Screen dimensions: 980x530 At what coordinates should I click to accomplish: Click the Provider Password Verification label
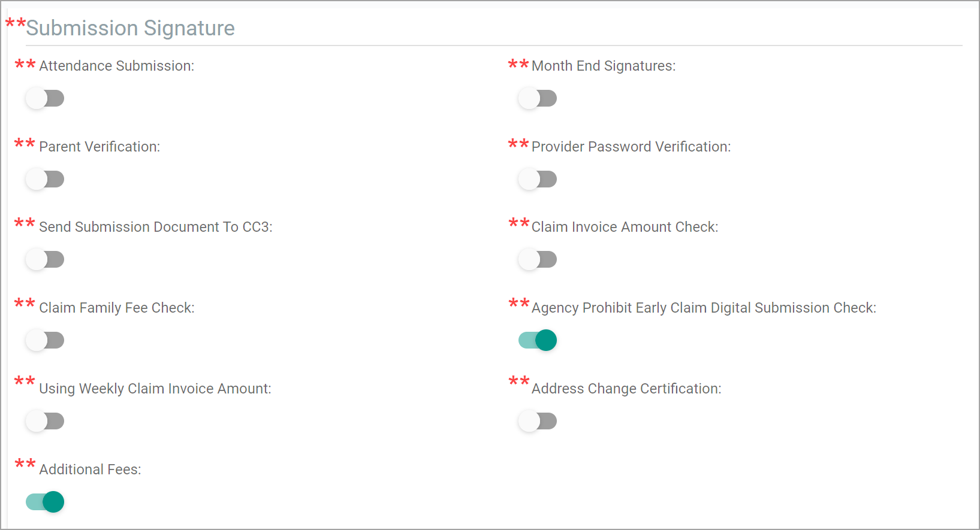[631, 147]
